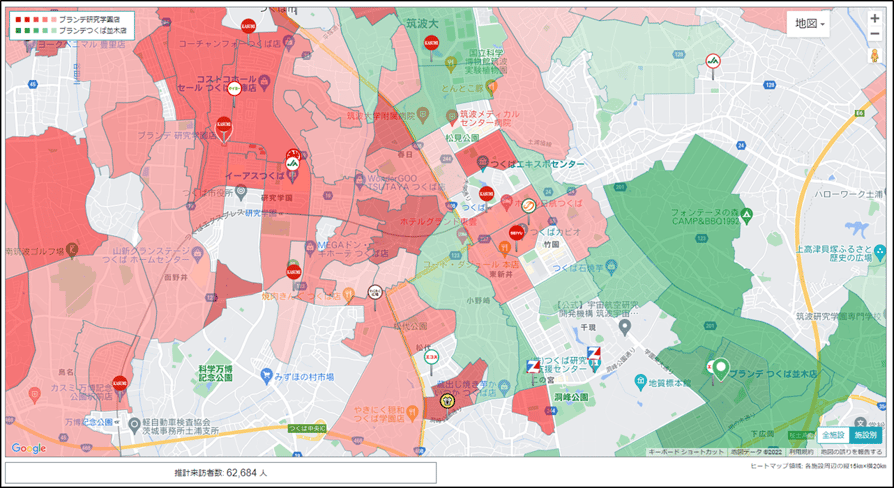Click the ヒートマップ領域 note text

click(820, 466)
